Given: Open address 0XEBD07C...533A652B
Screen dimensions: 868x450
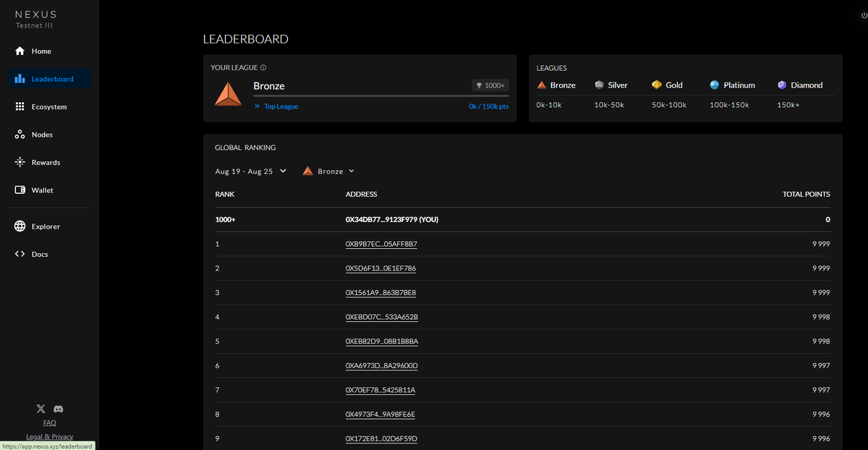Looking at the screenshot, I should tap(382, 317).
